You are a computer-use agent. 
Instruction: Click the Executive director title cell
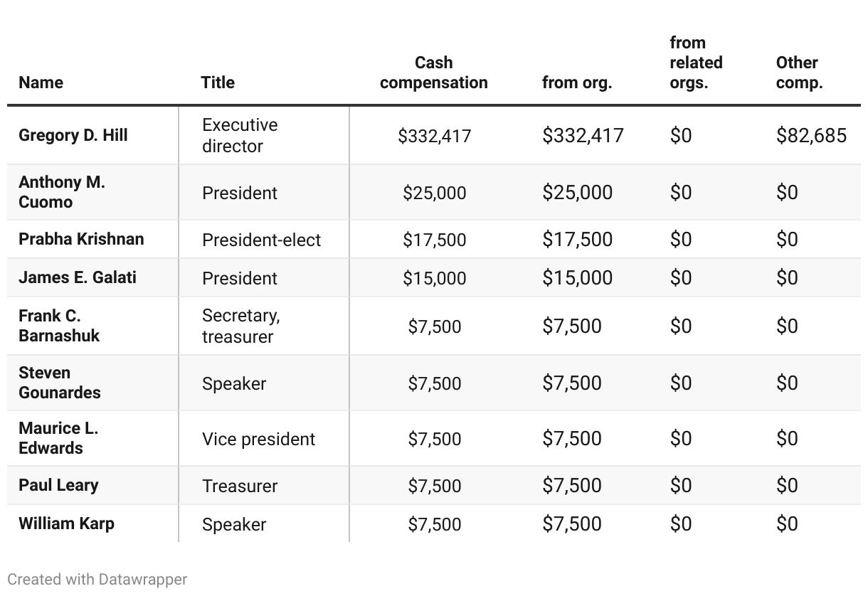point(240,135)
